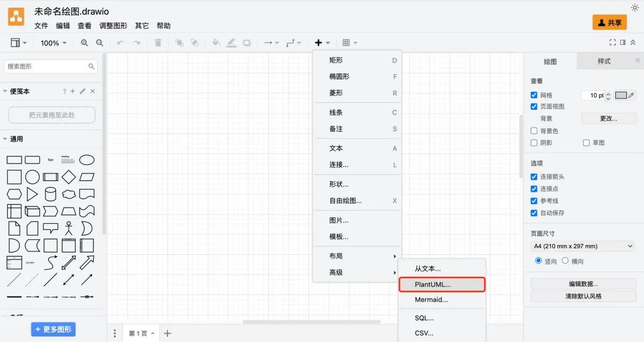Toggle the 连接箭头 checkbox

tap(534, 177)
